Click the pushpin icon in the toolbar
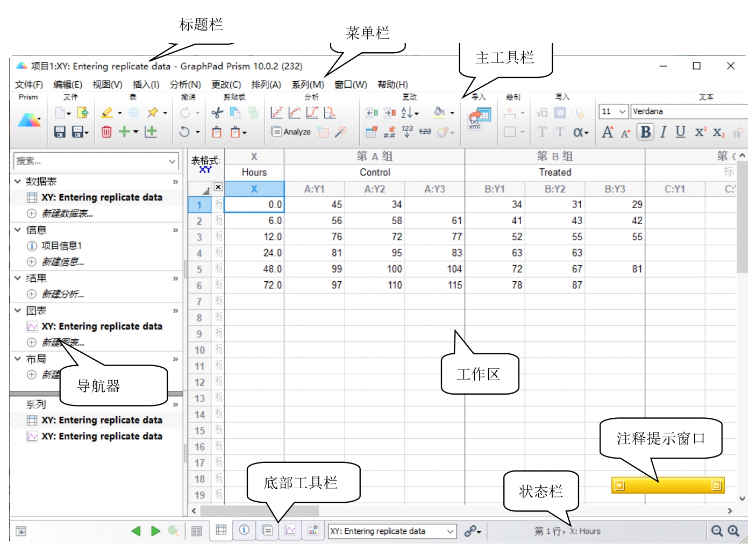The width and height of the screenshot is (756, 549). click(x=153, y=112)
